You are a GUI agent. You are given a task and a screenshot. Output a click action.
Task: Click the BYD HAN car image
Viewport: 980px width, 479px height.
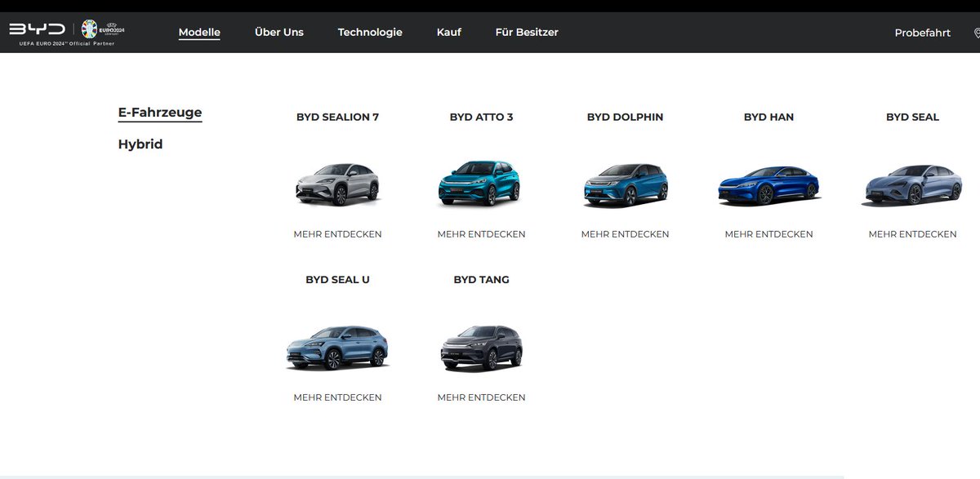click(x=768, y=185)
